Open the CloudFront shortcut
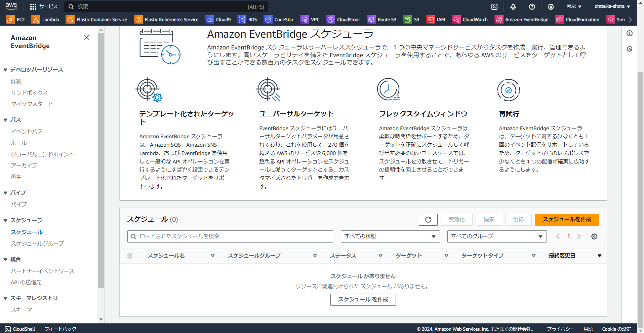The image size is (644, 333). 344,20
